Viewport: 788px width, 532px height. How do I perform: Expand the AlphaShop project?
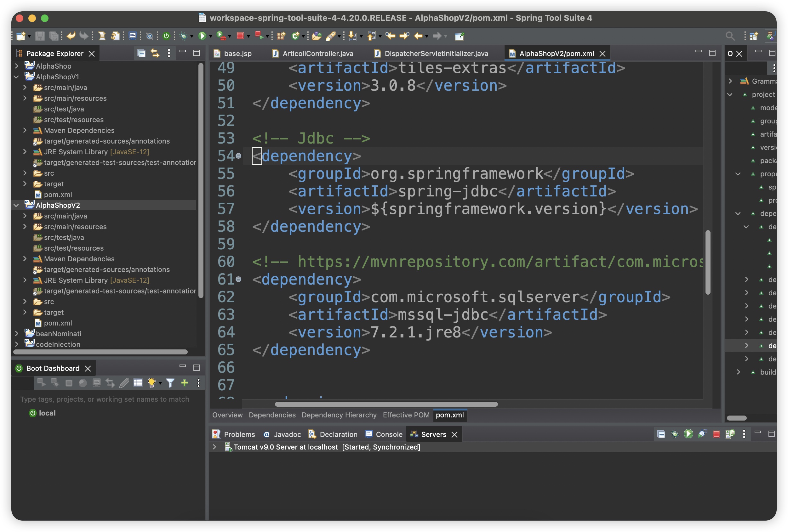point(17,66)
